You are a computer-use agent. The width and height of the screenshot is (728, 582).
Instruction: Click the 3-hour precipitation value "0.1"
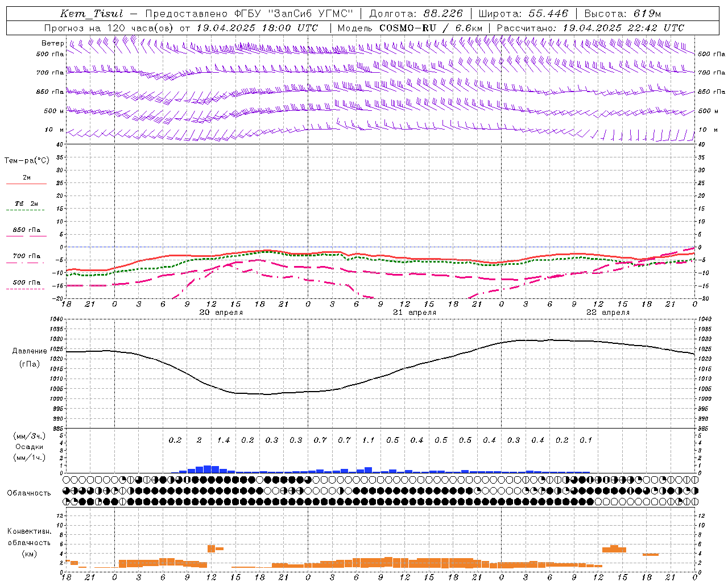click(x=586, y=440)
